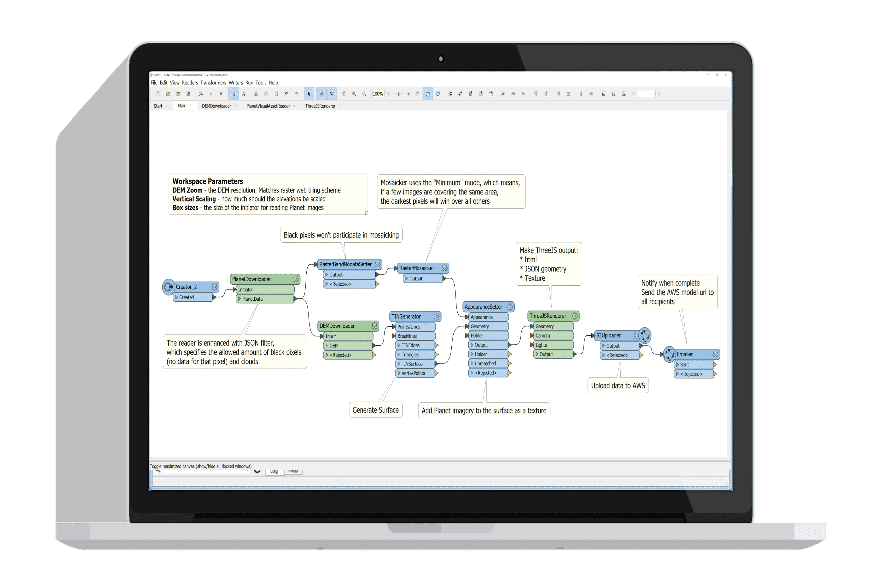
Task: Click the zoom slider handle
Action: pyautogui.click(x=399, y=94)
